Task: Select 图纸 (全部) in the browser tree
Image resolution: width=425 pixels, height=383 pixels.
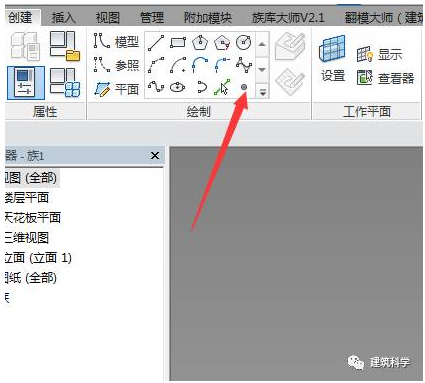Action: point(31,277)
